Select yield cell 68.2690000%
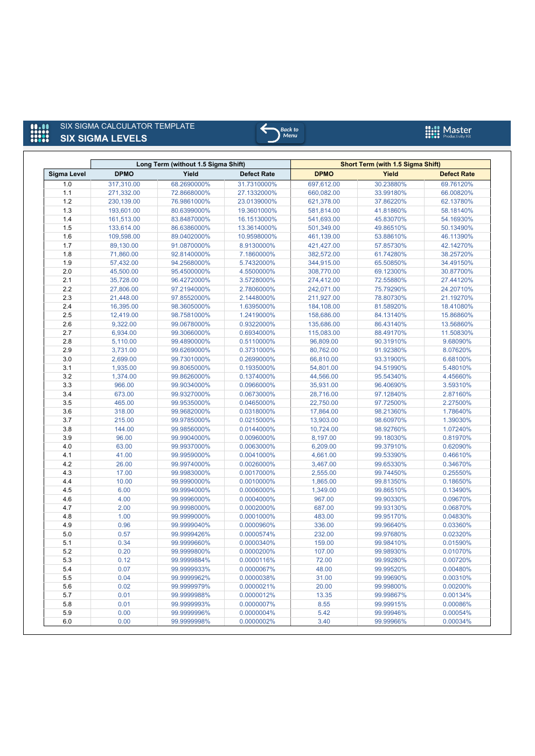 [191, 184]
